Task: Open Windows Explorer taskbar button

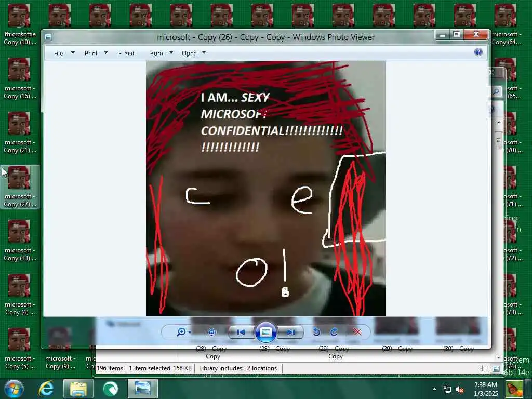Action: click(x=78, y=389)
